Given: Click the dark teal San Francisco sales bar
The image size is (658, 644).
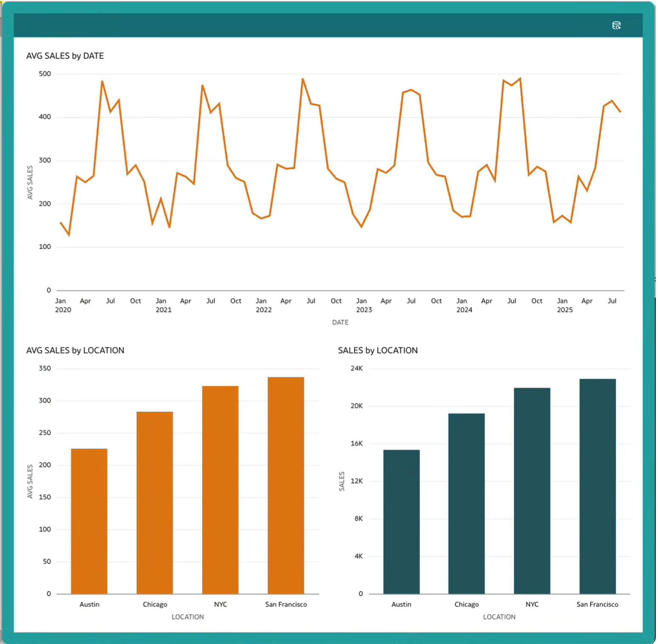Looking at the screenshot, I should 597,486.
